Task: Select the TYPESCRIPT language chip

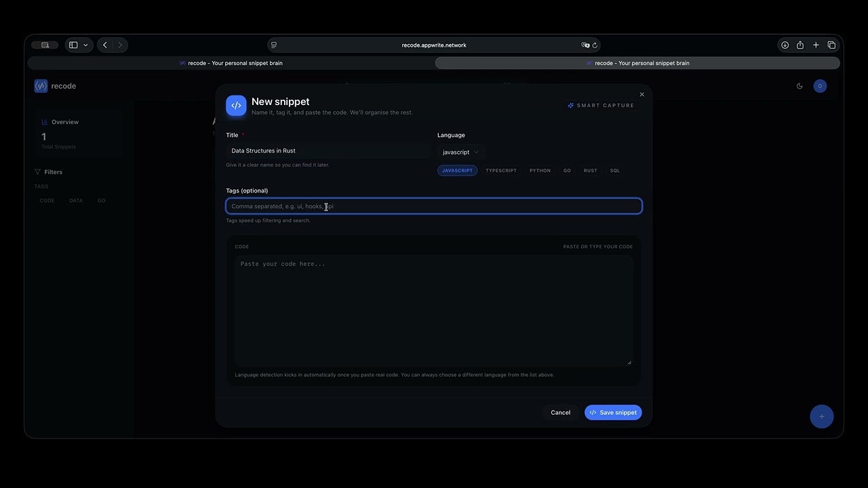Action: click(x=501, y=171)
